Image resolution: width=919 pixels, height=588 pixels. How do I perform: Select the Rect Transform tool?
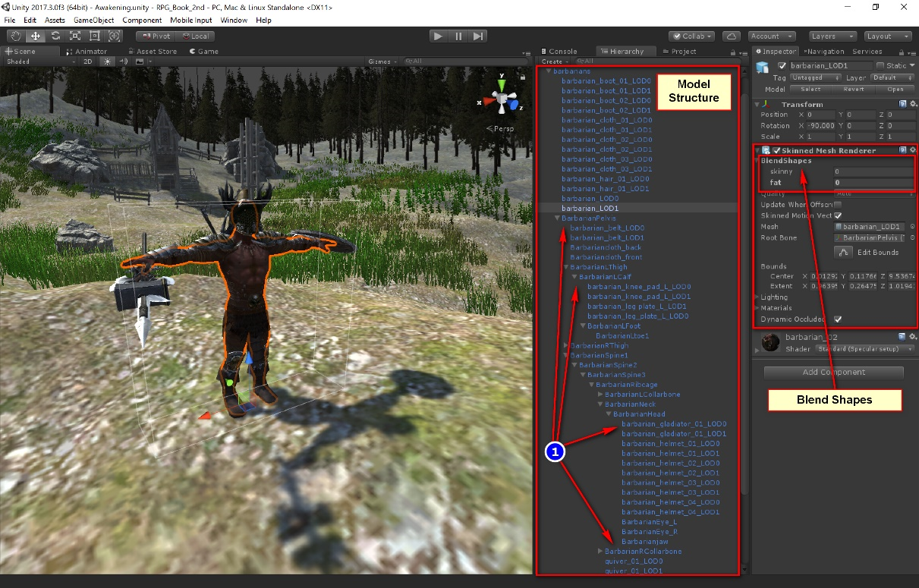pos(95,36)
